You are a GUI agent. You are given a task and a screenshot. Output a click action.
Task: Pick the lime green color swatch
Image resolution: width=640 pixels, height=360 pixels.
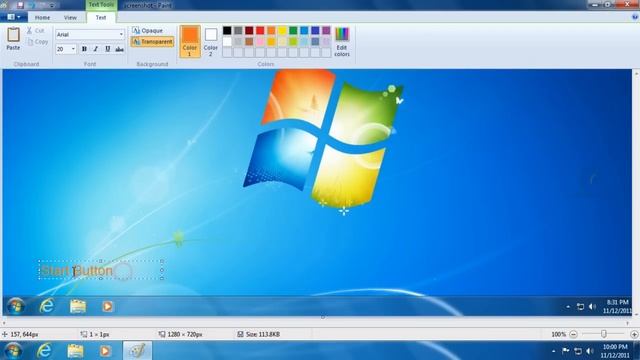293,41
